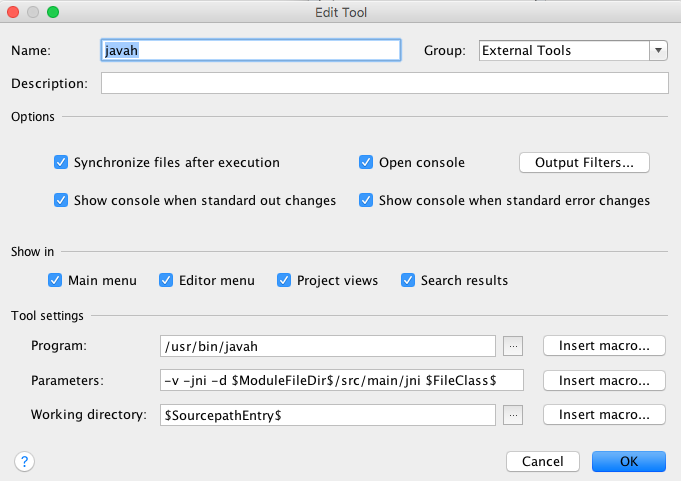
Task: Browse for working directory with ellipsis button
Action: coord(513,414)
